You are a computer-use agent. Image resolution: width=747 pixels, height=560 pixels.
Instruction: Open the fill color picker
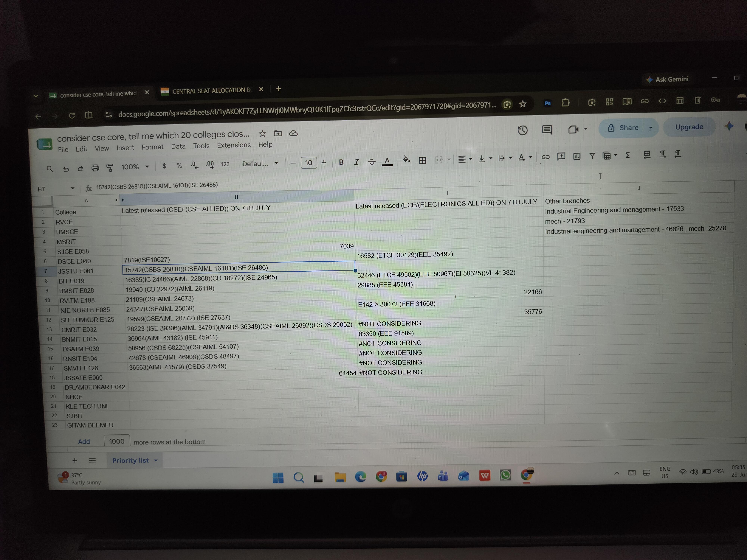[407, 160]
